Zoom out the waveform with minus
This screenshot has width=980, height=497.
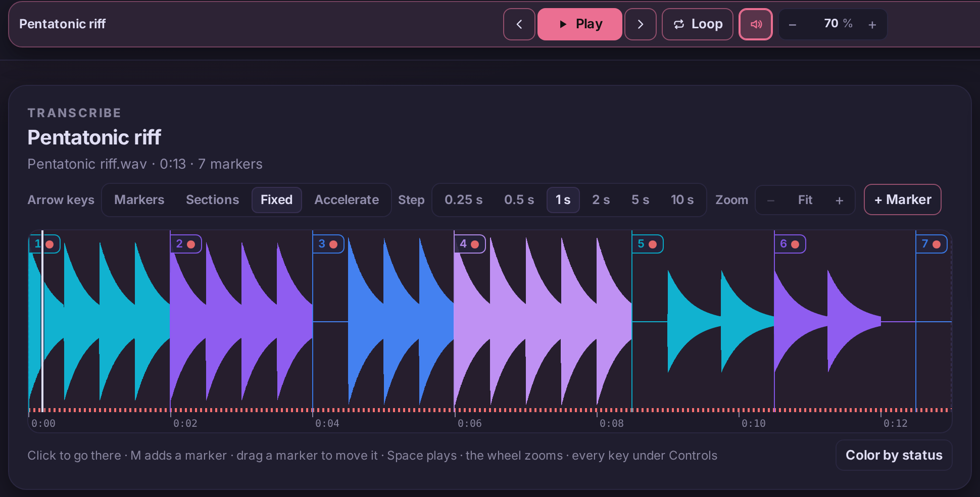click(x=771, y=201)
